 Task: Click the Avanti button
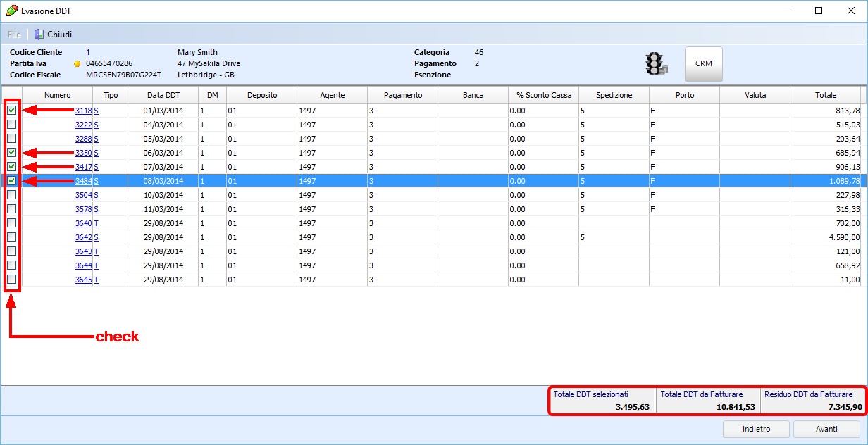[826, 429]
